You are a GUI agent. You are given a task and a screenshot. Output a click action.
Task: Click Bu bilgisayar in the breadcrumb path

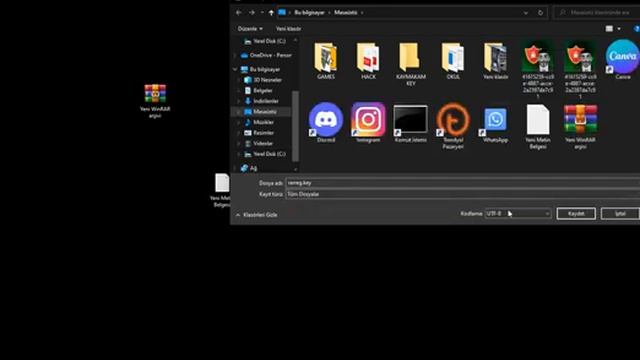pyautogui.click(x=309, y=13)
